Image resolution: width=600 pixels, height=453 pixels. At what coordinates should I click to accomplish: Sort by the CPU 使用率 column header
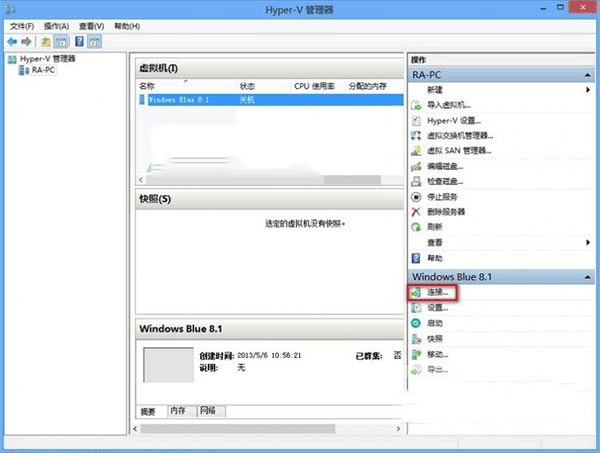[x=314, y=86]
